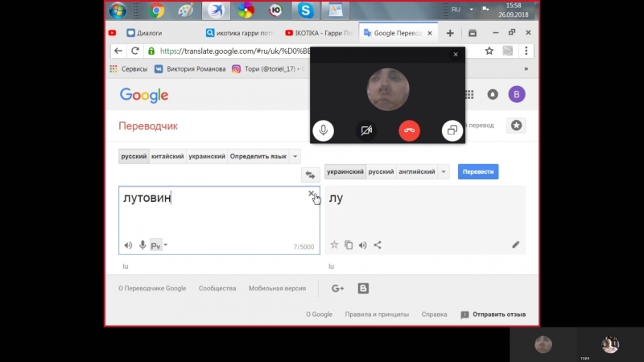The height and width of the screenshot is (362, 644).
Task: Open the Google account avatar B
Action: pos(517,94)
